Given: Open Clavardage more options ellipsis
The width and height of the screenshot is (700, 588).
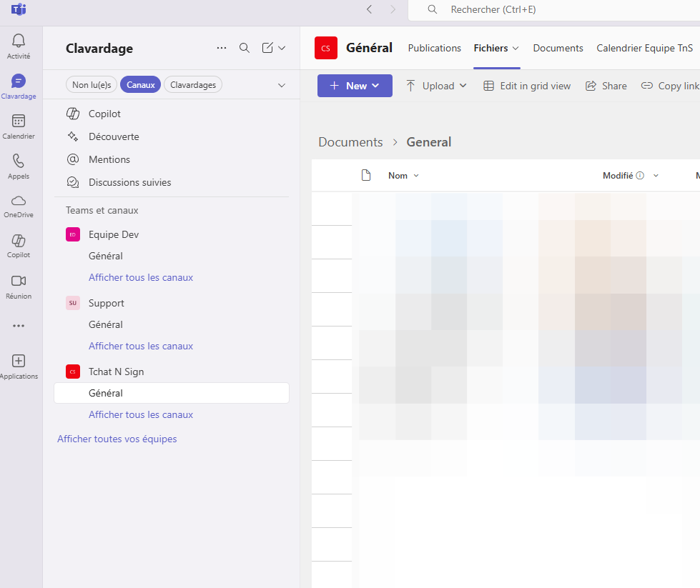Looking at the screenshot, I should 222,48.
